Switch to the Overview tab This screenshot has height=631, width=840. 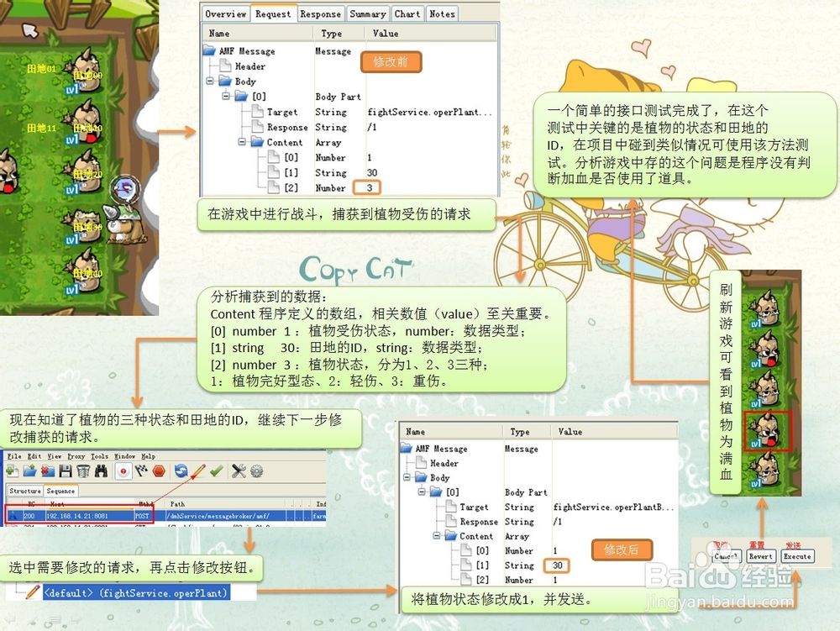pos(225,14)
